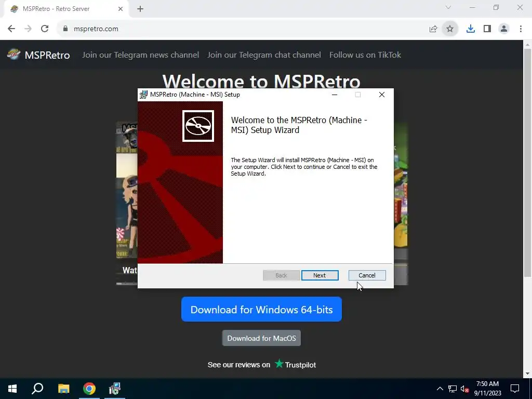Image resolution: width=532 pixels, height=399 pixels.
Task: Click Next in the Setup Wizard
Action: (x=320, y=275)
